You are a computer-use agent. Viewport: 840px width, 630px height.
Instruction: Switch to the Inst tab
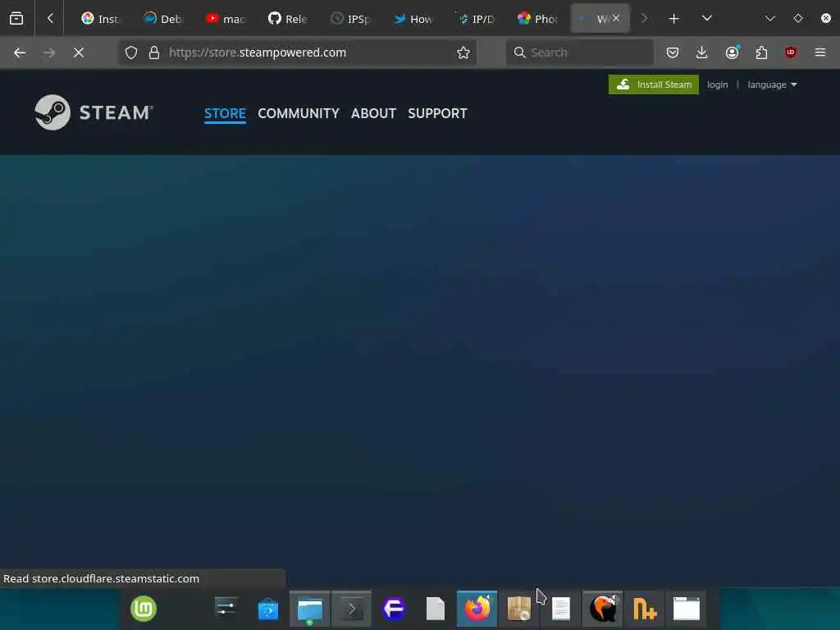click(x=100, y=19)
